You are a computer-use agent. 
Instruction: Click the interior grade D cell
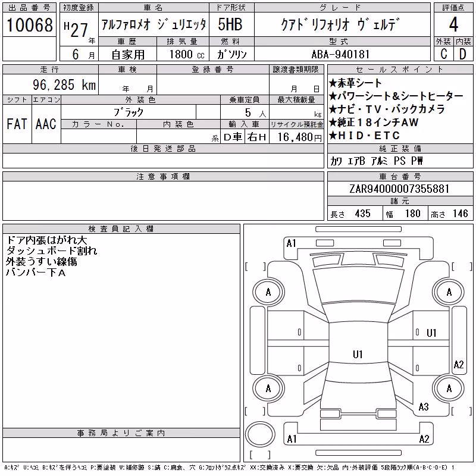(464, 54)
